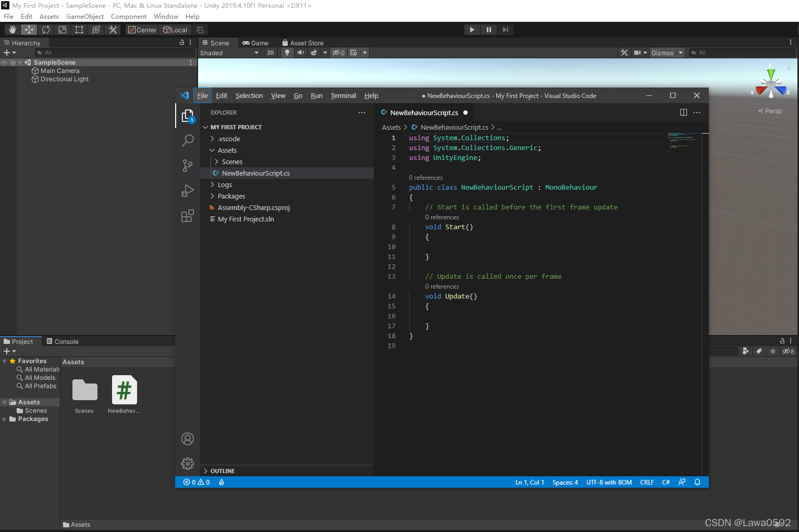Switch to Console tab
The image size is (799, 532).
click(x=63, y=341)
